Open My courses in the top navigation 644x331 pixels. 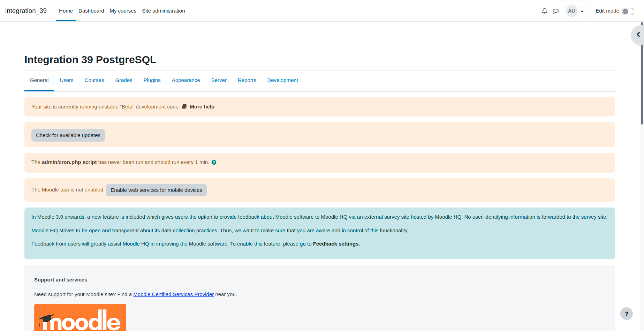click(x=123, y=11)
